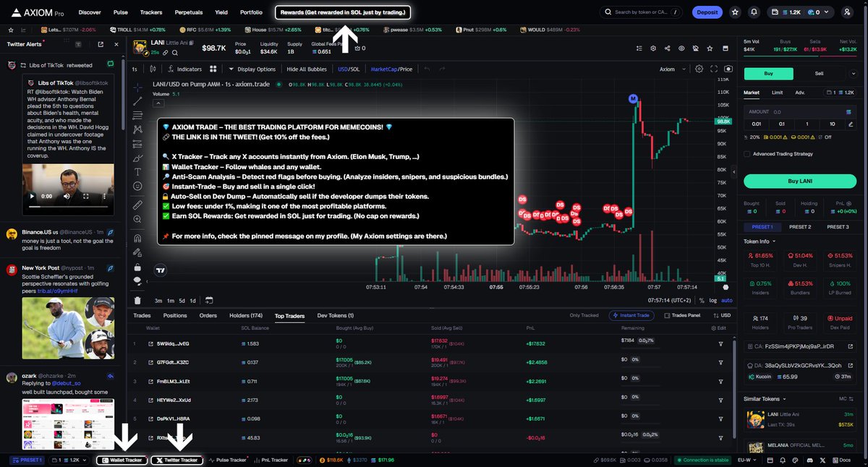The height and width of the screenshot is (467, 868).
Task: Collapse the Token Info section
Action: point(759,241)
